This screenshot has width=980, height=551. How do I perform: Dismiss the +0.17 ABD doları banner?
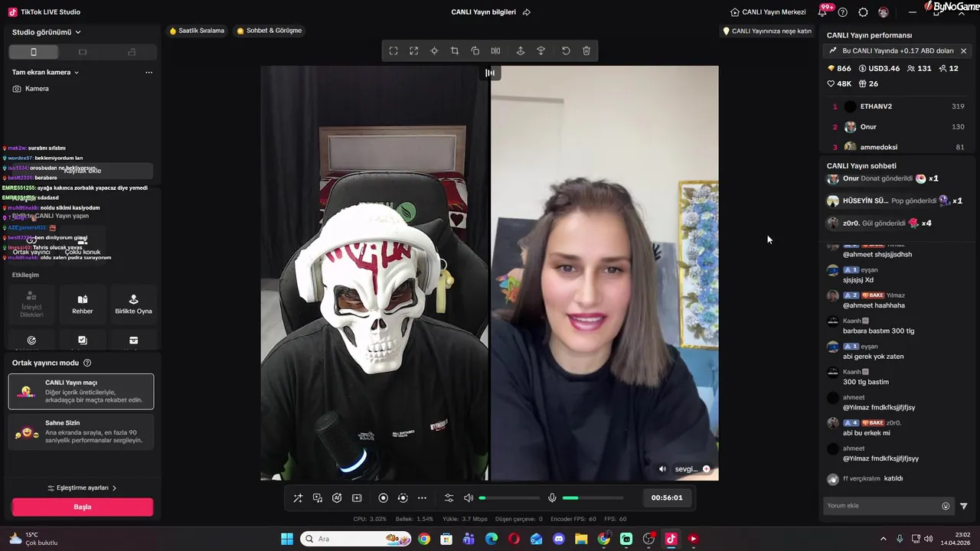[963, 51]
